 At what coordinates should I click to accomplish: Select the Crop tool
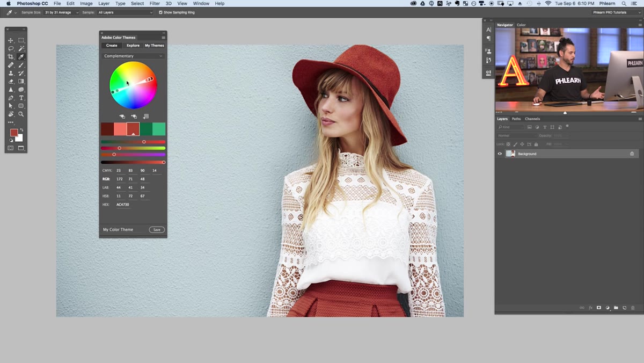[11, 56]
